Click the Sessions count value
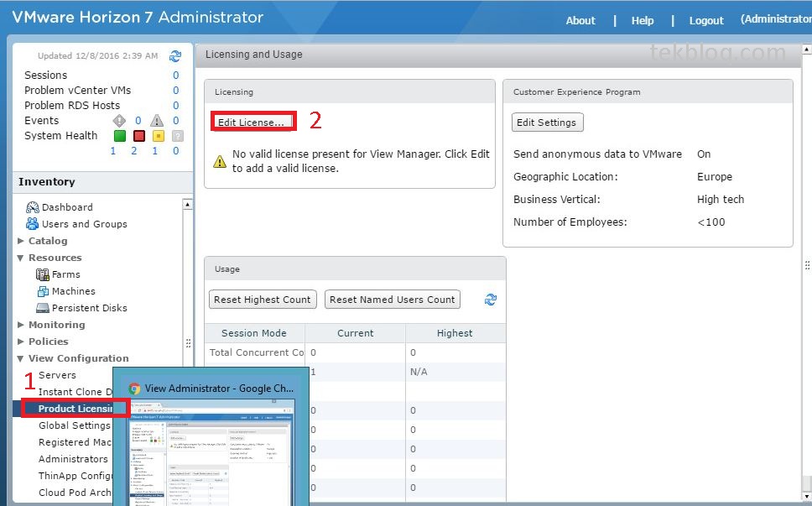The height and width of the screenshot is (506, 812). 176,75
